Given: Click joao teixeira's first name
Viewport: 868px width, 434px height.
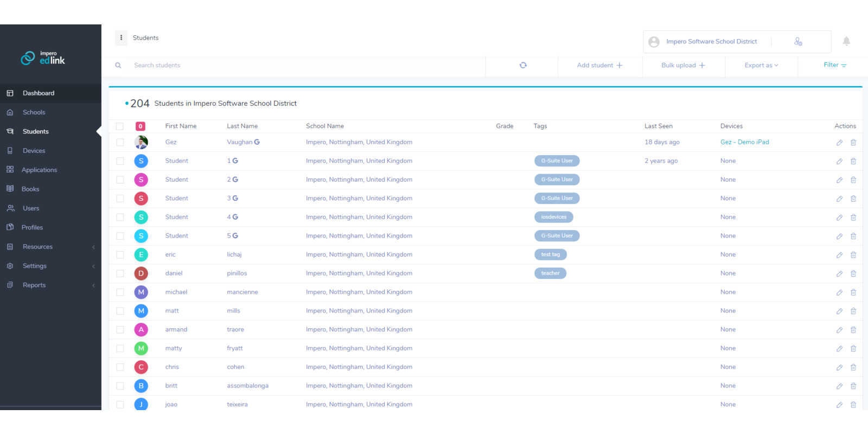Looking at the screenshot, I should [x=171, y=405].
